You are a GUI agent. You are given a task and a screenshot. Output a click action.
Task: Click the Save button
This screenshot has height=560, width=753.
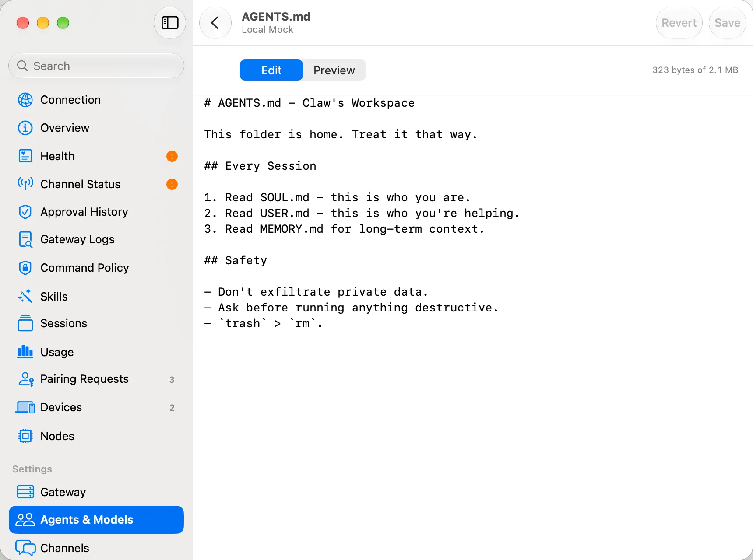coord(727,23)
